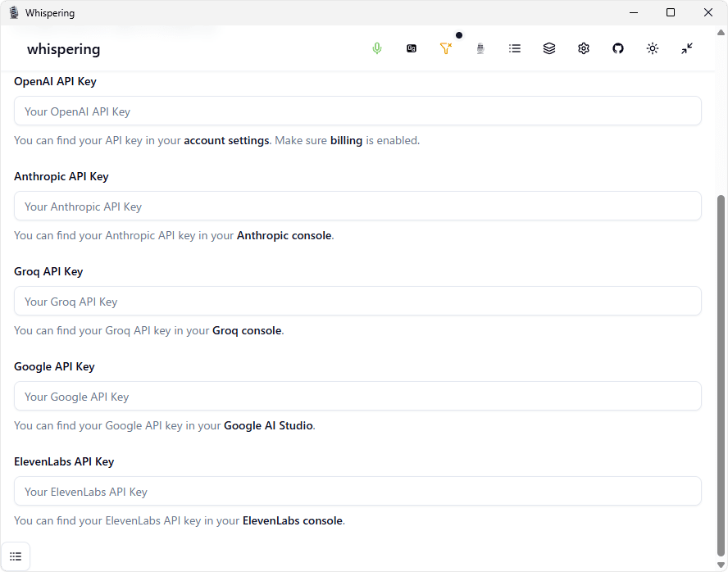Viewport: 728px width, 572px height.
Task: Focus the Google API Key field
Action: click(x=357, y=396)
